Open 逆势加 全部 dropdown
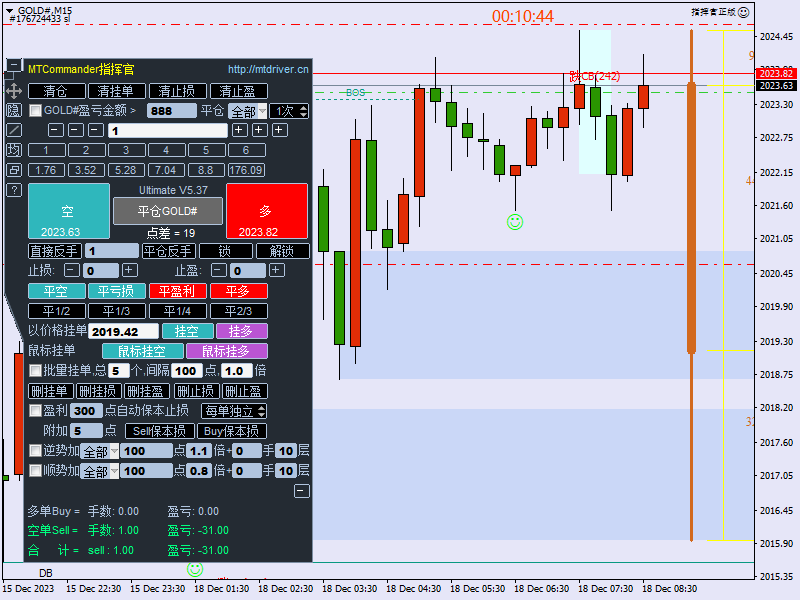 (101, 451)
